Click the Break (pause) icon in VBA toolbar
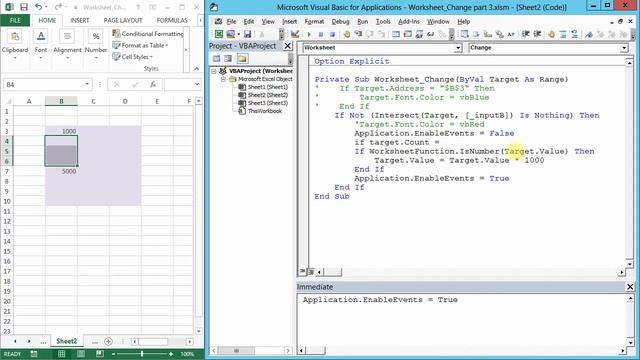640x360 pixels. pyautogui.click(x=321, y=34)
